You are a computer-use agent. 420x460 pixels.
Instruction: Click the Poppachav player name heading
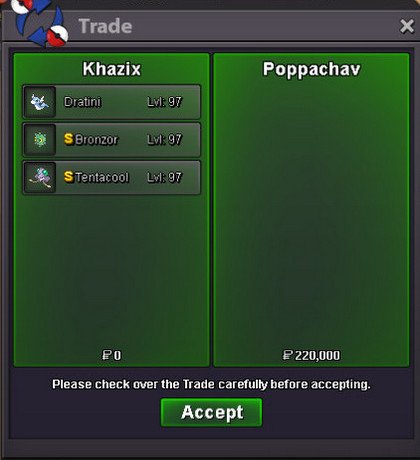click(x=312, y=69)
